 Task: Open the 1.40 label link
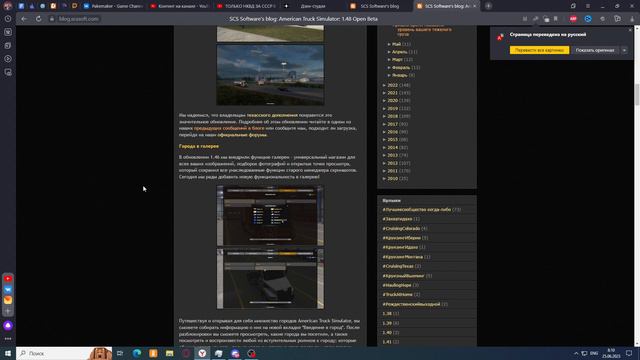click(387, 333)
